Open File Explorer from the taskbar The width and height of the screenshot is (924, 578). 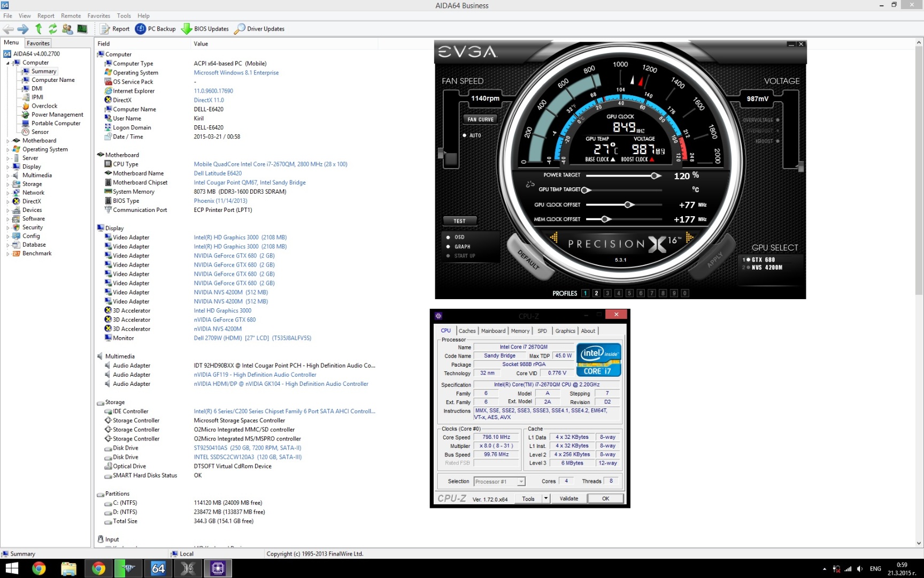coord(68,568)
